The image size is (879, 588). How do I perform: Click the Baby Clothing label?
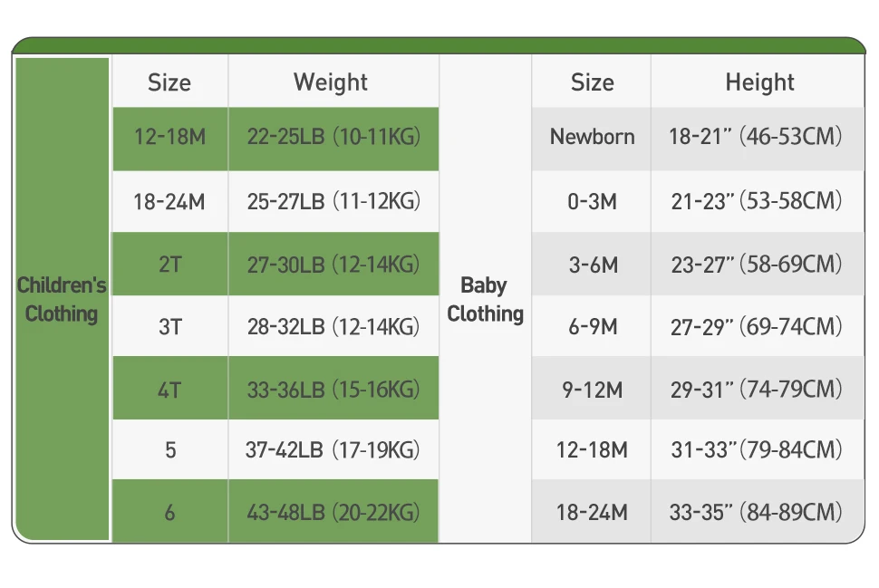(x=485, y=300)
